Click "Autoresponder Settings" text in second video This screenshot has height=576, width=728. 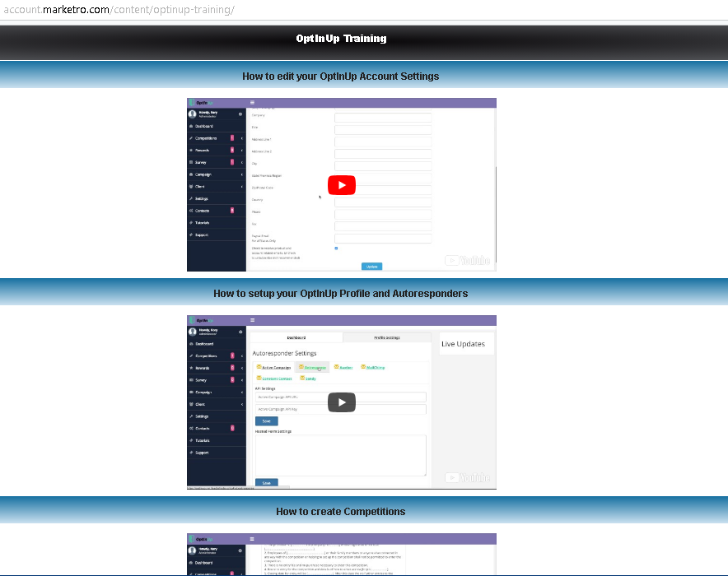(284, 353)
